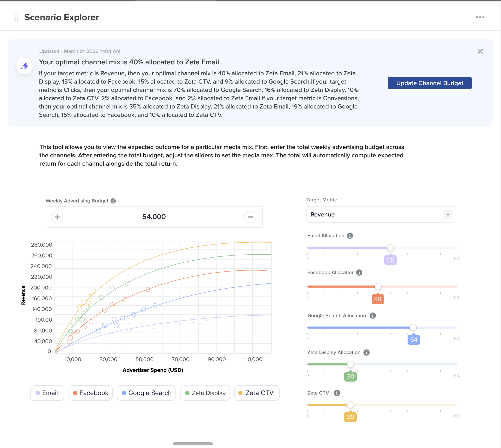The width and height of the screenshot is (501, 448).
Task: Open the three-dot options menu
Action: (480, 17)
